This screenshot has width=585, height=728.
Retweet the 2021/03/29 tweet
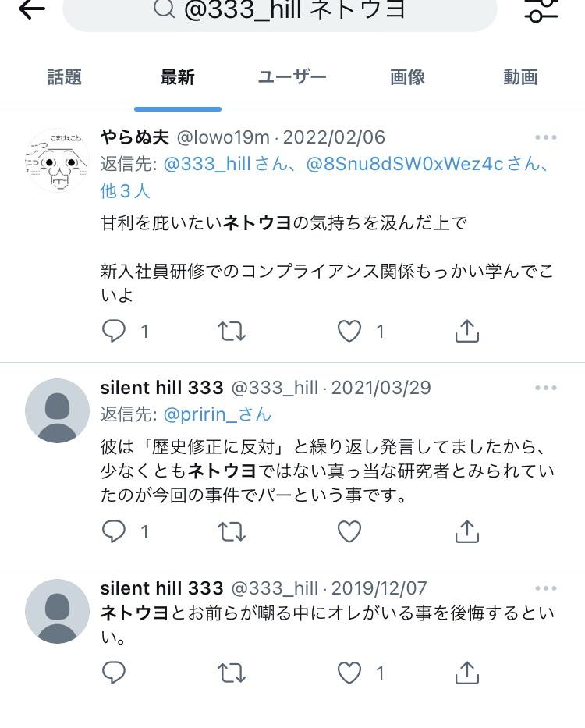pyautogui.click(x=231, y=532)
